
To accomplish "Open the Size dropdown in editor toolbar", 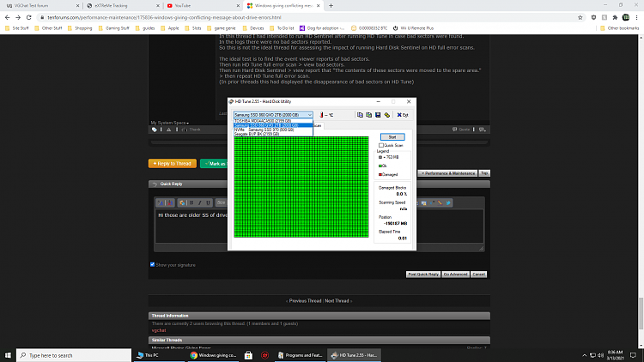I will [222, 202].
